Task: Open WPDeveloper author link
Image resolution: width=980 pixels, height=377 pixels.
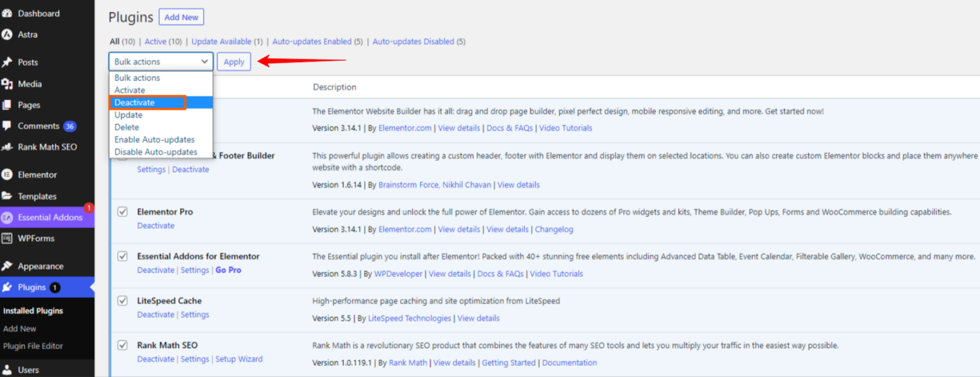Action: point(399,274)
